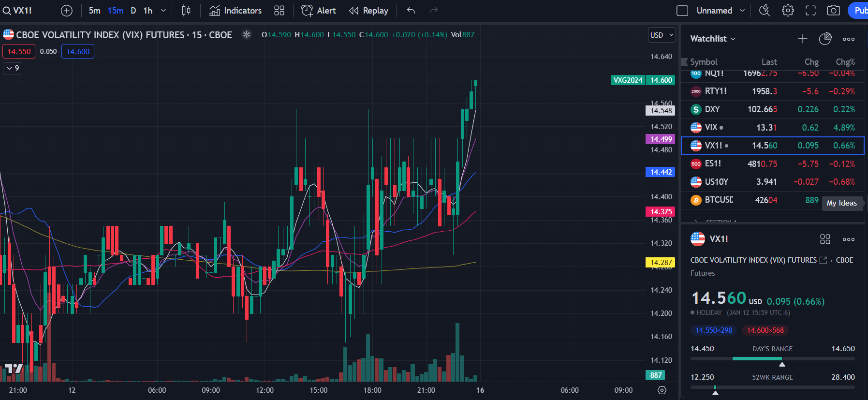The height and width of the screenshot is (400, 868).
Task: Start bar Replay mode
Action: pyautogui.click(x=368, y=11)
